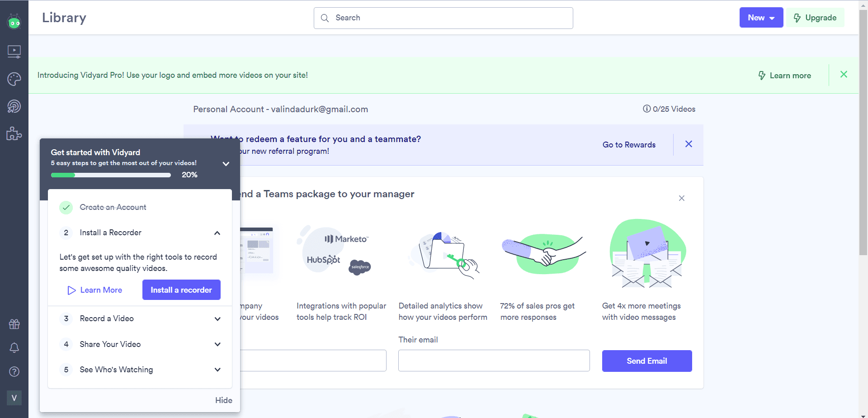Click the "0/25 Videos" counter text
868x418 pixels.
(674, 109)
